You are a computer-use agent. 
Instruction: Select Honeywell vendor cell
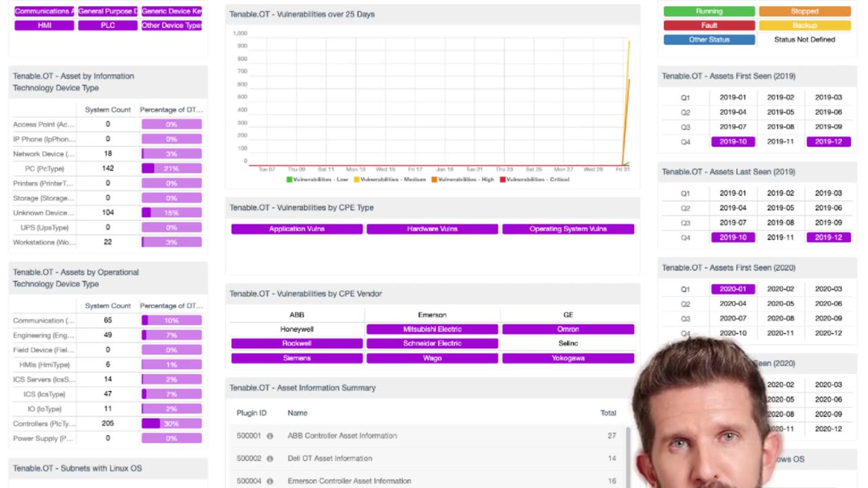click(297, 329)
